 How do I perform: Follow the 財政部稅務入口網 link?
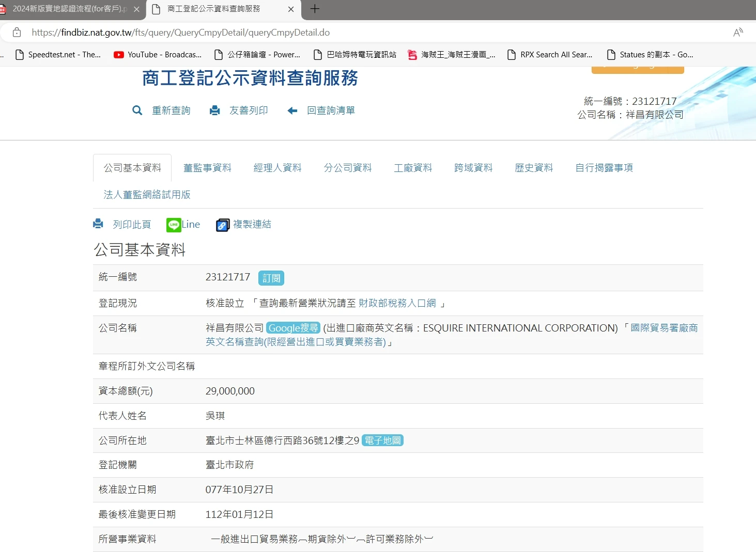coord(397,303)
